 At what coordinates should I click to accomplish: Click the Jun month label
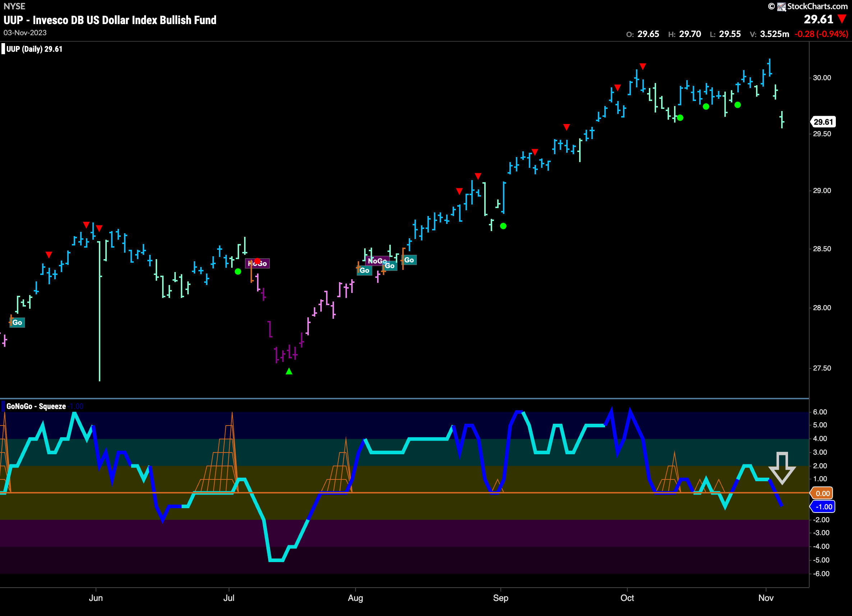(96, 598)
